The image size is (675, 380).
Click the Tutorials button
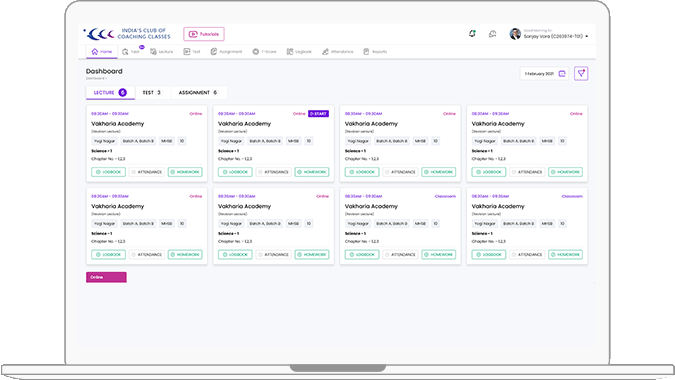click(x=204, y=34)
